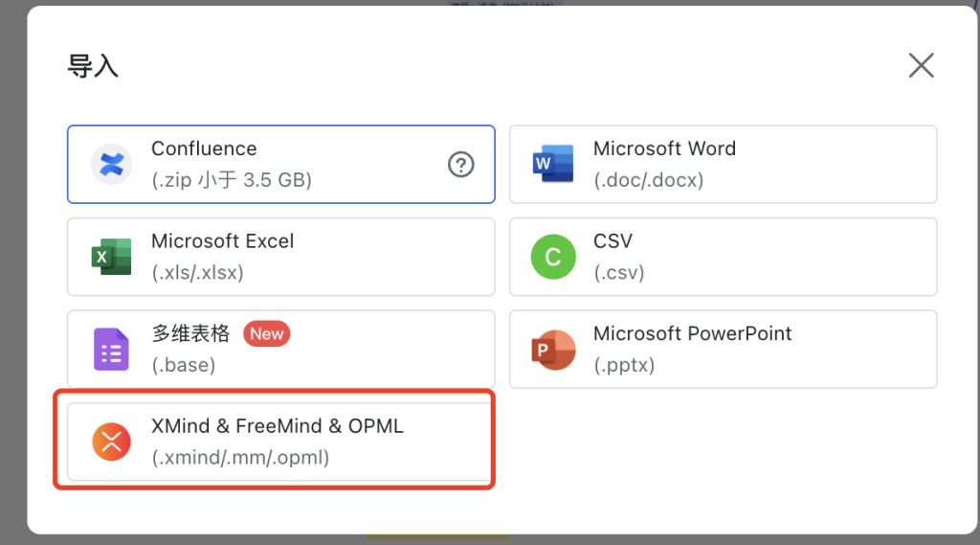Click the Microsoft PowerPoint icon

pos(553,350)
